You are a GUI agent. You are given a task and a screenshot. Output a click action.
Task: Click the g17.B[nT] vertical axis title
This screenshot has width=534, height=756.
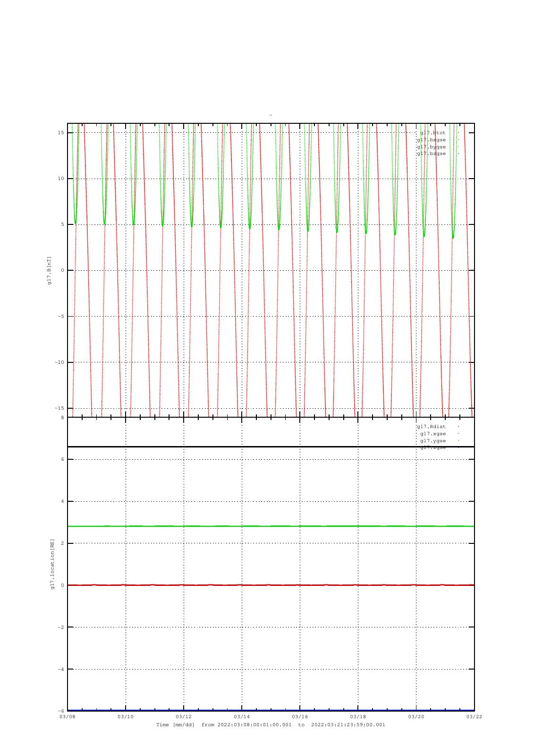click(49, 270)
